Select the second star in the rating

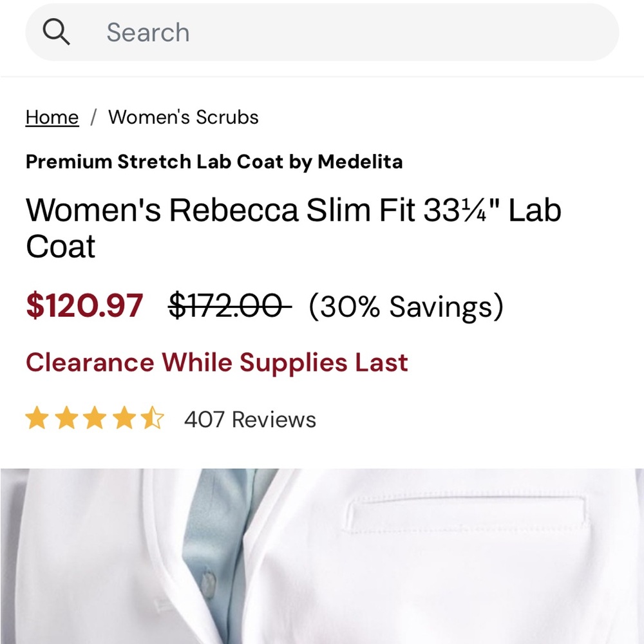click(x=66, y=419)
